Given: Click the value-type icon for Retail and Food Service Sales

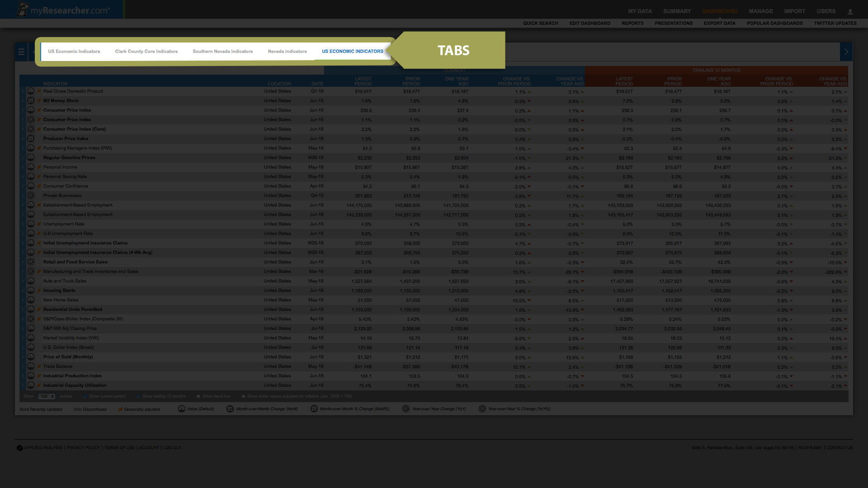Looking at the screenshot, I should click(31, 262).
